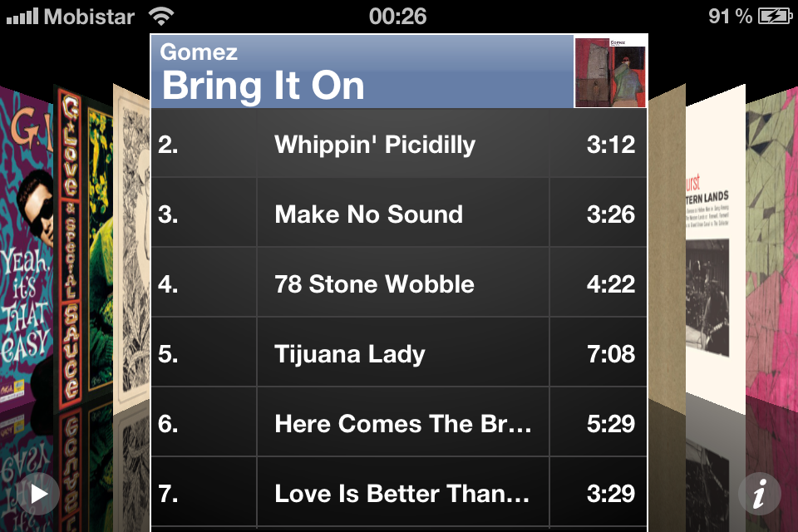The height and width of the screenshot is (532, 798).
Task: Tap the Bring It On album title
Action: pos(264,86)
